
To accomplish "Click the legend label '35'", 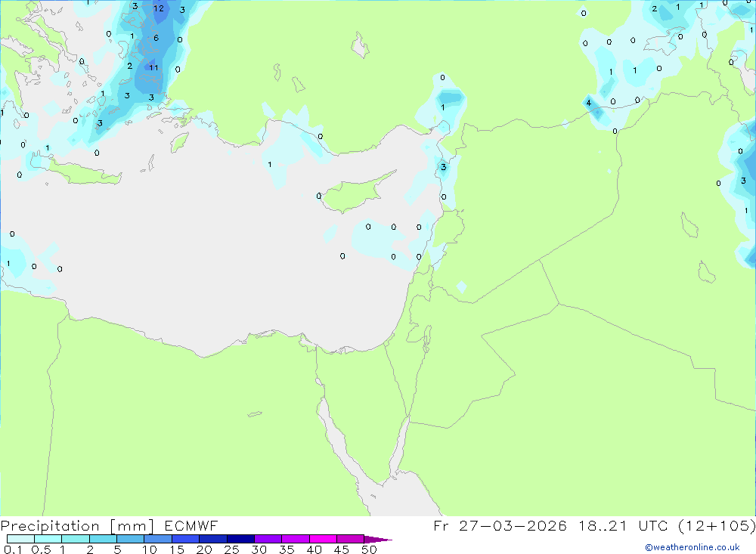I will tap(287, 549).
